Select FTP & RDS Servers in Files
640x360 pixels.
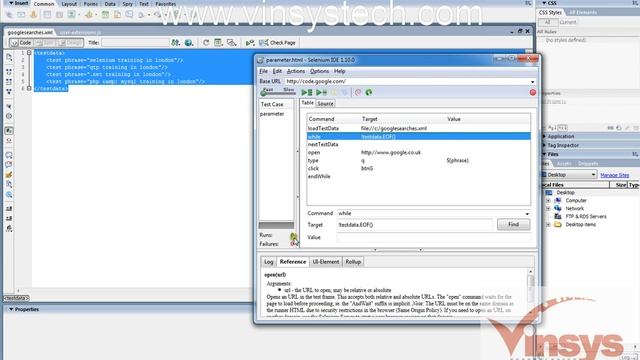click(x=586, y=217)
